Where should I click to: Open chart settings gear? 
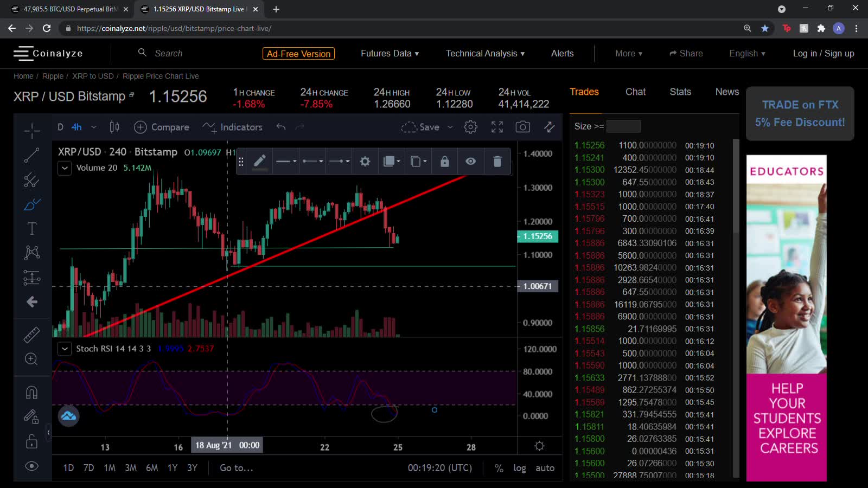[471, 127]
